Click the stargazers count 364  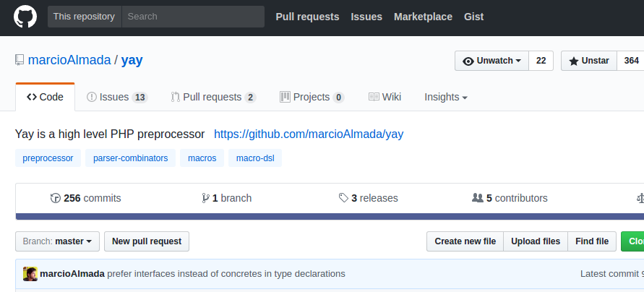coord(631,61)
